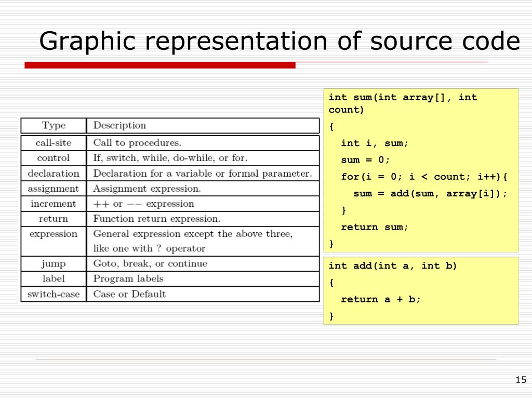532x399 pixels.
Task: Click code line 'int add(int a, int b)'
Action: click(x=393, y=265)
